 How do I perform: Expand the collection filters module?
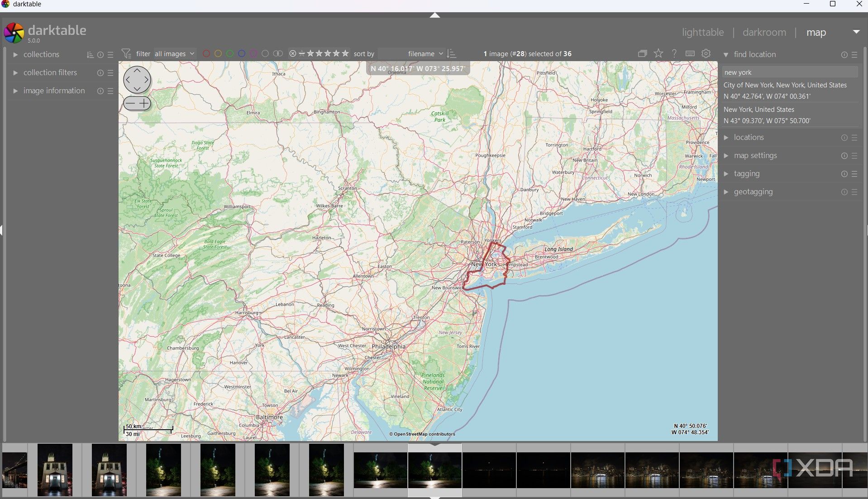pos(15,73)
